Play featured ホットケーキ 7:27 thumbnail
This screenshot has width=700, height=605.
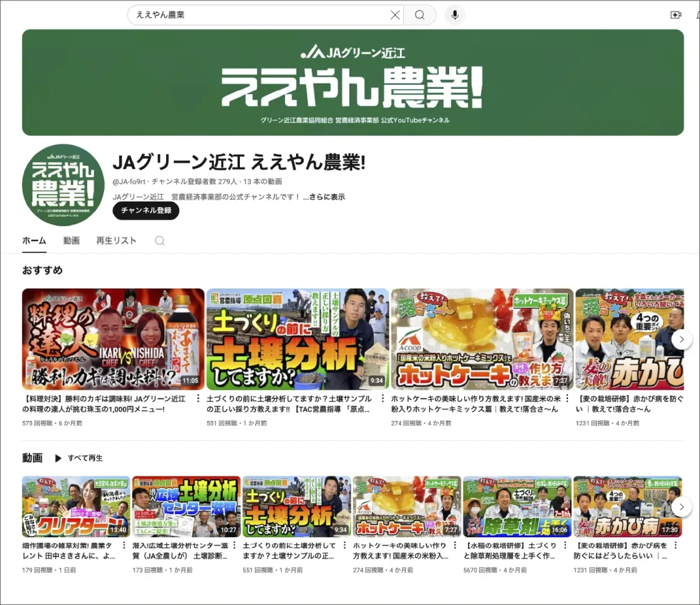[x=482, y=339]
